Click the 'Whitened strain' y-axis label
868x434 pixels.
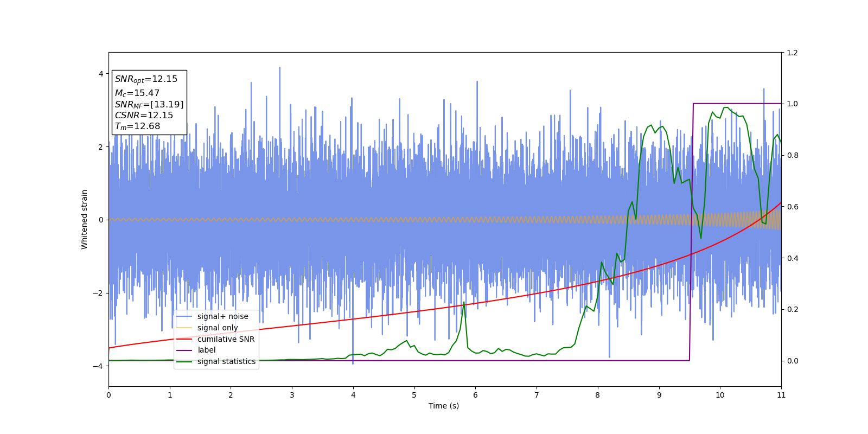84,219
